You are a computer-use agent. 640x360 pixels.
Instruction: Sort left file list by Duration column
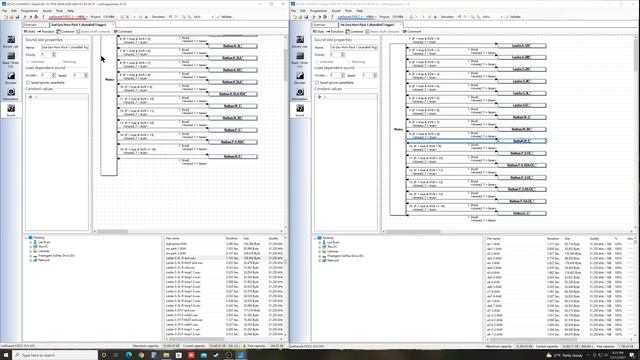pos(232,238)
